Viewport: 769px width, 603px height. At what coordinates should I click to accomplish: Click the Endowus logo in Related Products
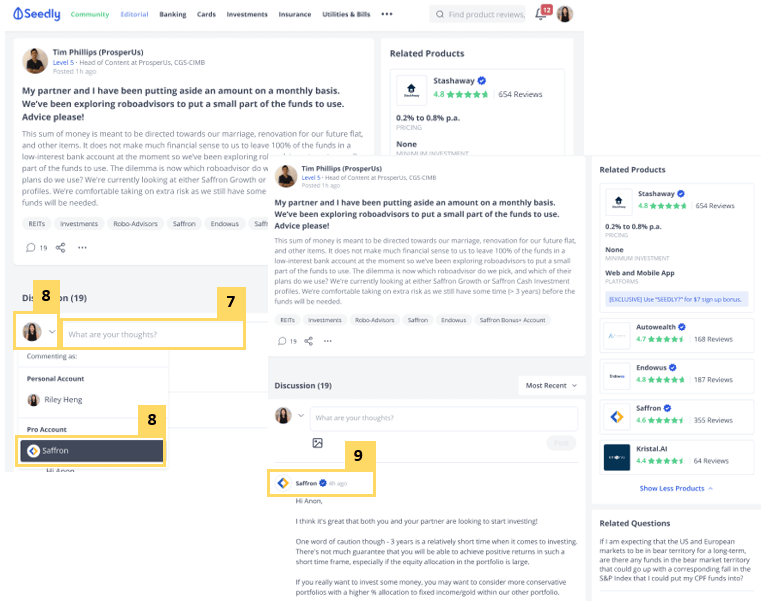[617, 375]
